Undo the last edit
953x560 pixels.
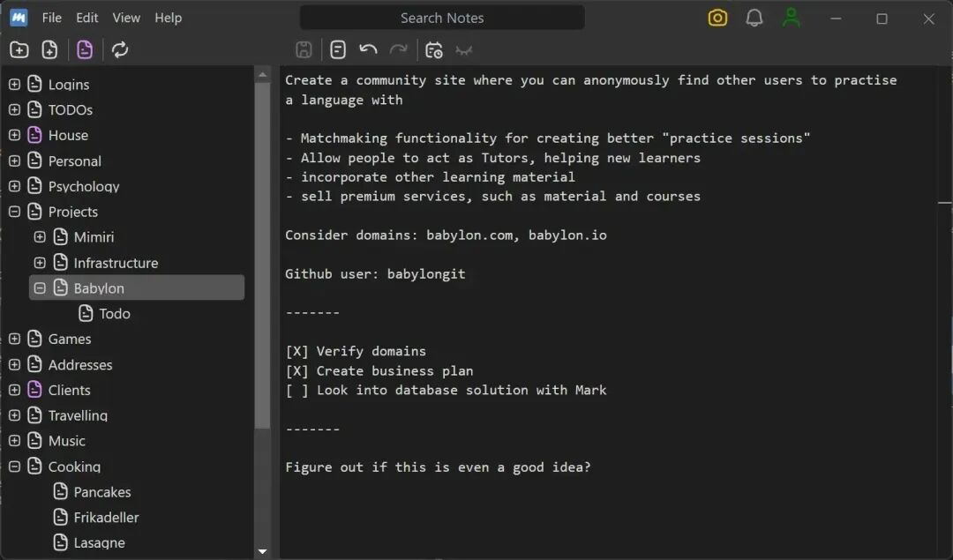click(x=368, y=49)
